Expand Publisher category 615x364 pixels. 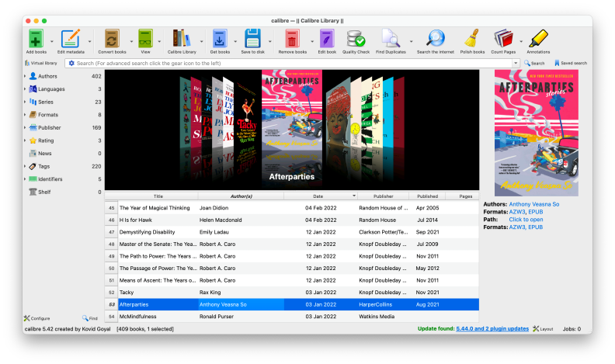[25, 128]
